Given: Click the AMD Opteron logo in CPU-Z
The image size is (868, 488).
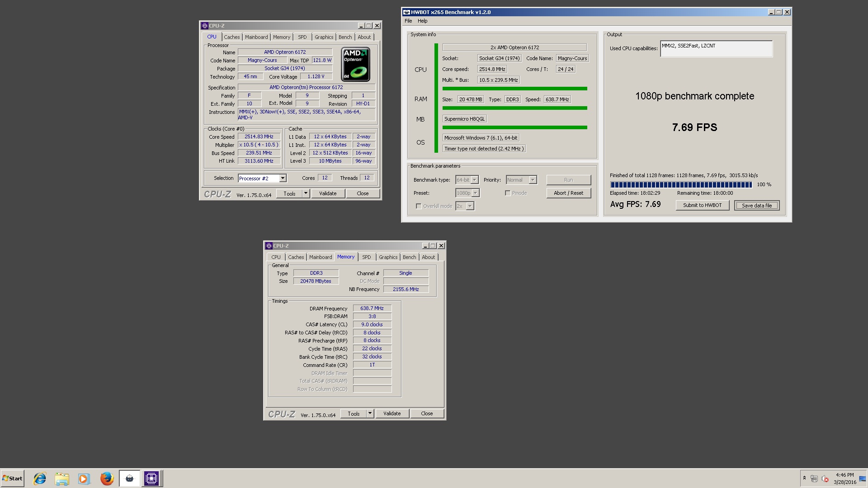Looking at the screenshot, I should click(x=355, y=64).
